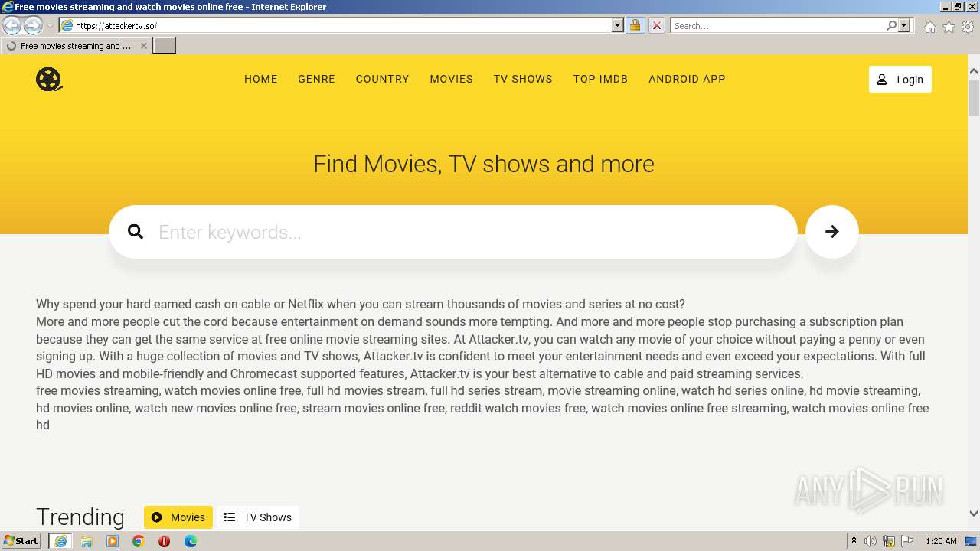This screenshot has height=551, width=980.
Task: Open the IE tools gear
Action: (x=968, y=26)
